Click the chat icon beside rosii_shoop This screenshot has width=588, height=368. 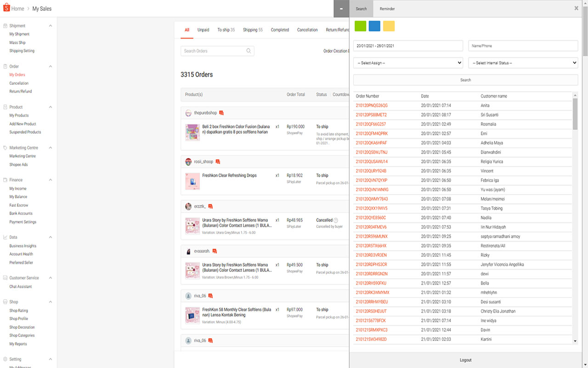click(x=218, y=161)
